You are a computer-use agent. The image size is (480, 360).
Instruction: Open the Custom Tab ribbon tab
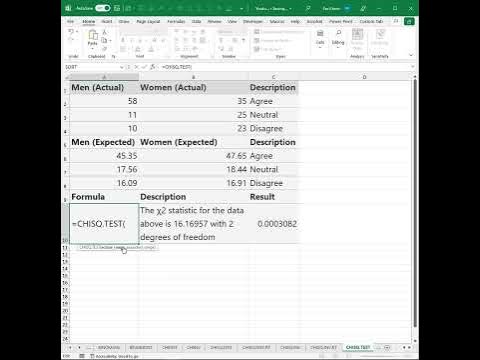pos(371,21)
